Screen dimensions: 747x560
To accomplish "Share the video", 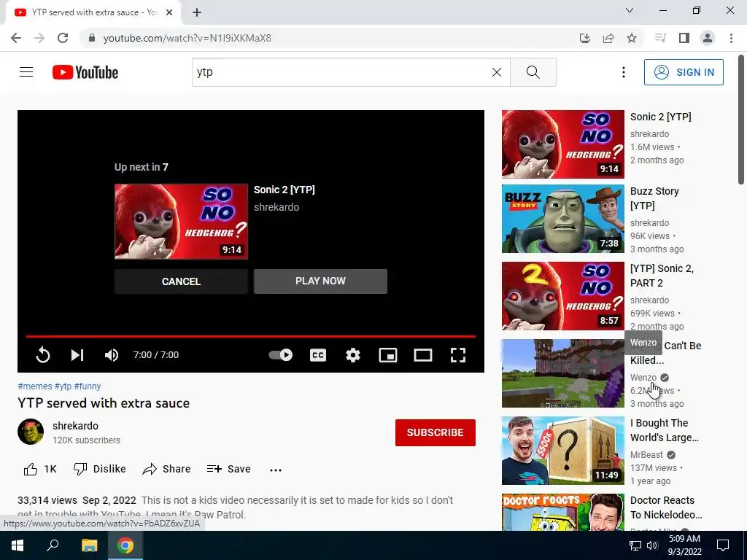I will pyautogui.click(x=166, y=469).
